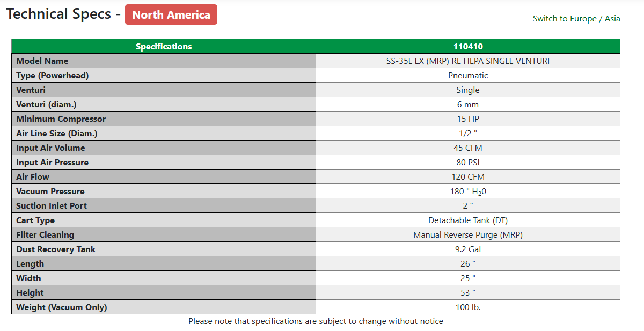The height and width of the screenshot is (331, 644).
Task: Select the Specifications column header
Action: click(x=164, y=47)
